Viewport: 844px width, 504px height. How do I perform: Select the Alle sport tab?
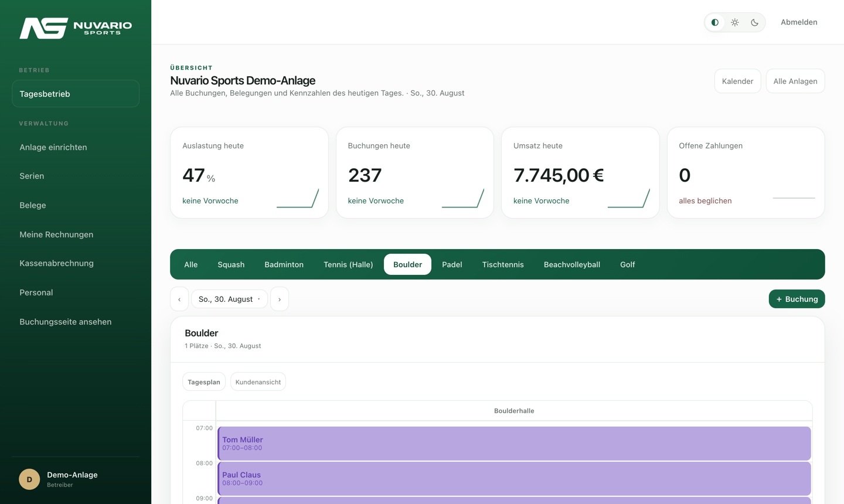point(191,264)
